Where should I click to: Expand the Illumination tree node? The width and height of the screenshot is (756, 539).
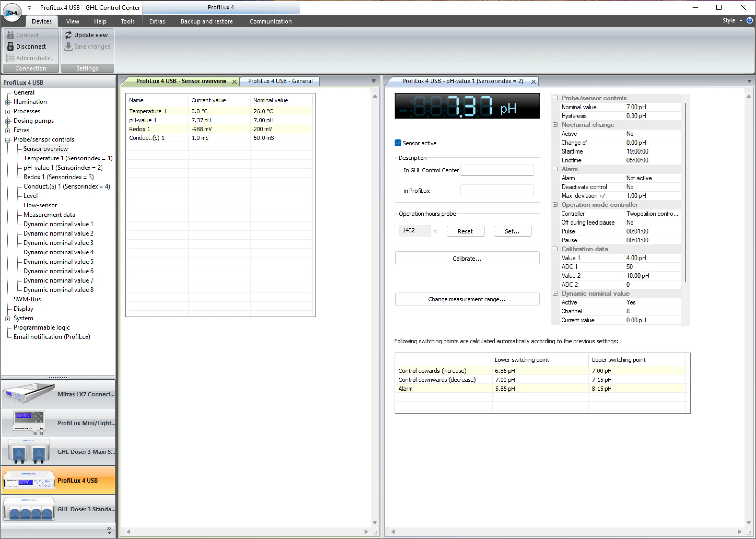[x=8, y=102]
